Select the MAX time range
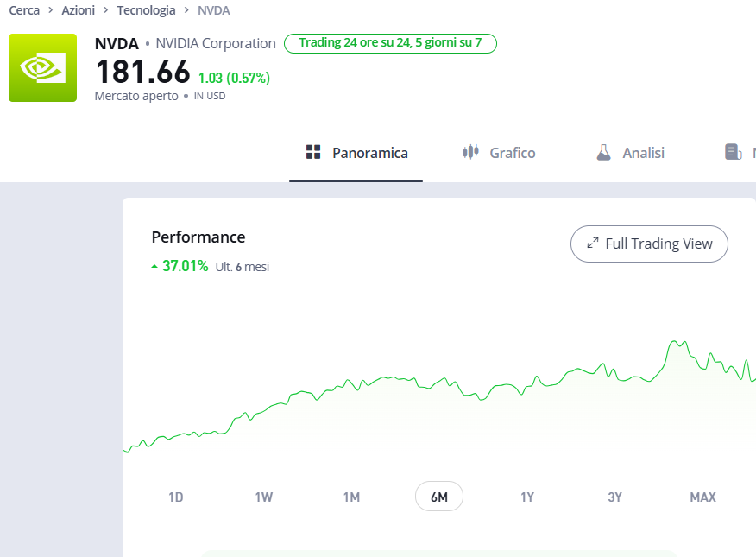The image size is (756, 557). click(x=702, y=497)
